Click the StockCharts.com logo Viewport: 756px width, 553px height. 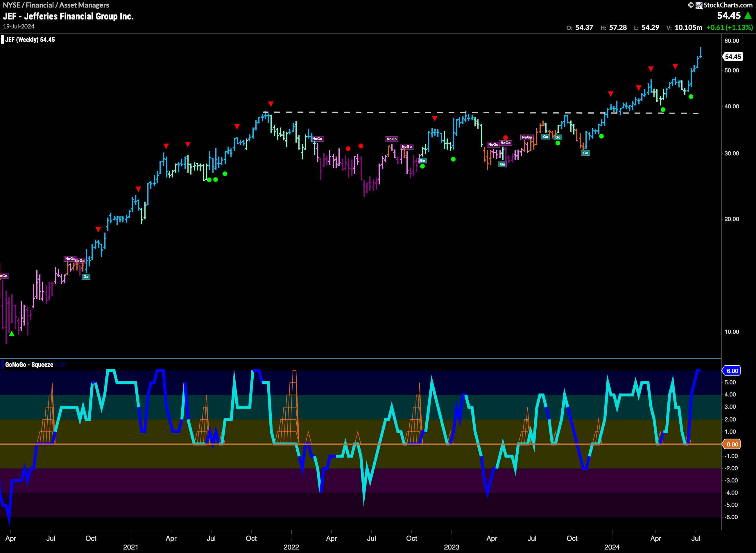[x=720, y=5]
